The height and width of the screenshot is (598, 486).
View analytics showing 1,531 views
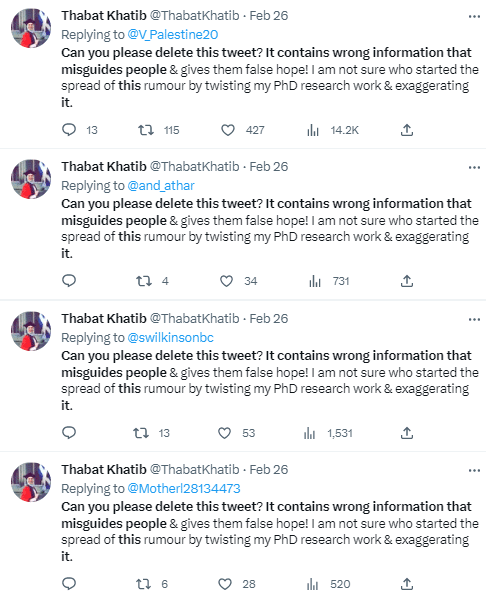309,433
